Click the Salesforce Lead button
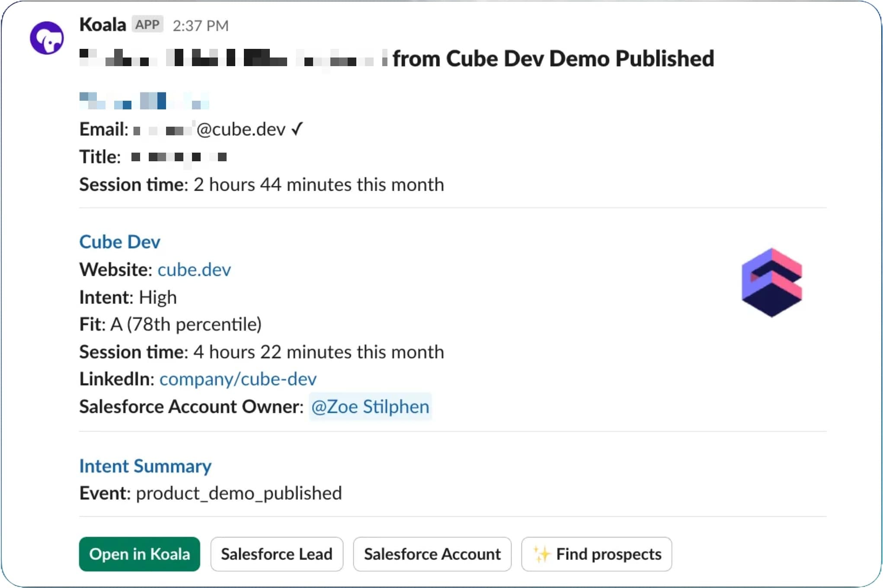The image size is (883, 588). coord(277,554)
